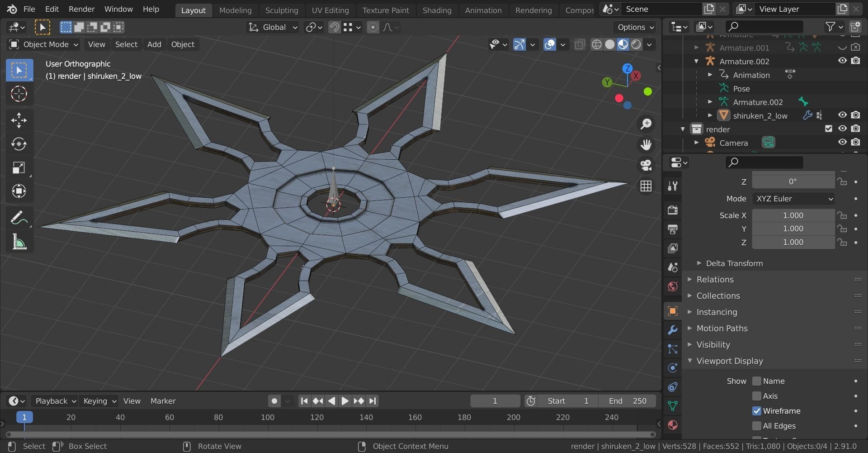Click the timeline Marker menu
The width and height of the screenshot is (868, 453).
coord(163,401)
